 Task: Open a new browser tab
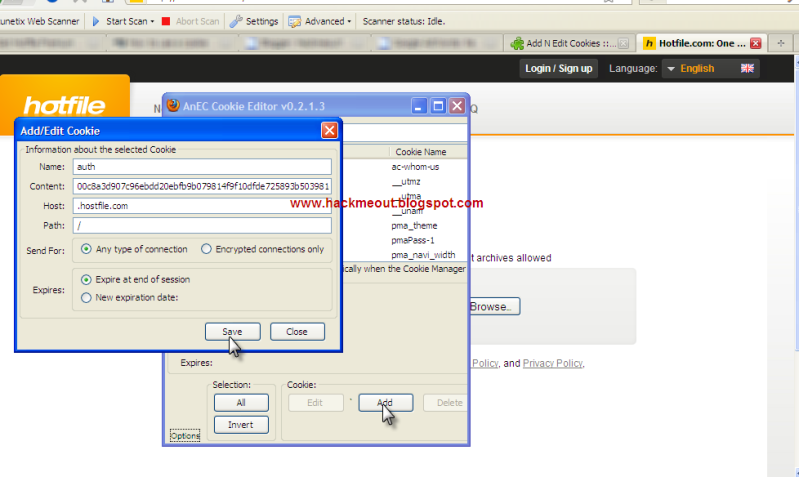[781, 43]
